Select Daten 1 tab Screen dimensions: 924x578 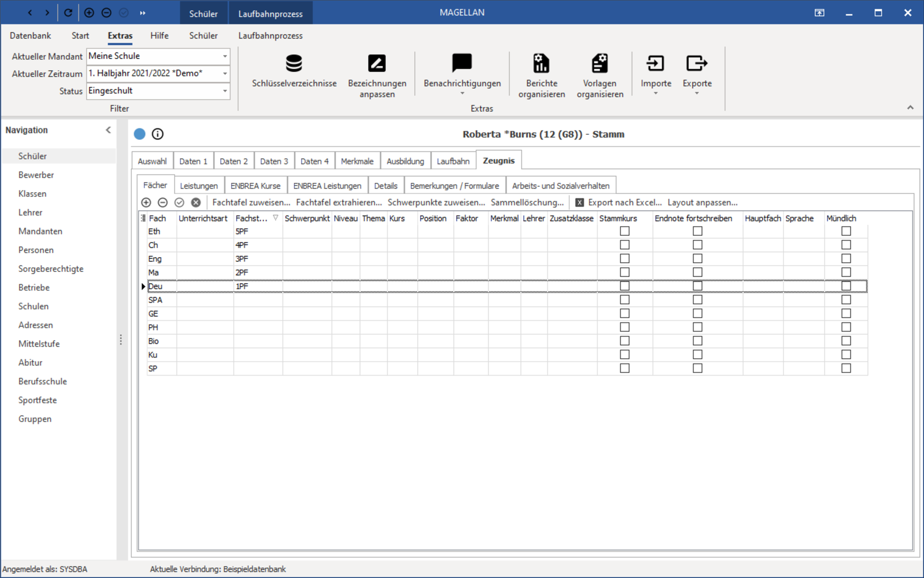[194, 160]
